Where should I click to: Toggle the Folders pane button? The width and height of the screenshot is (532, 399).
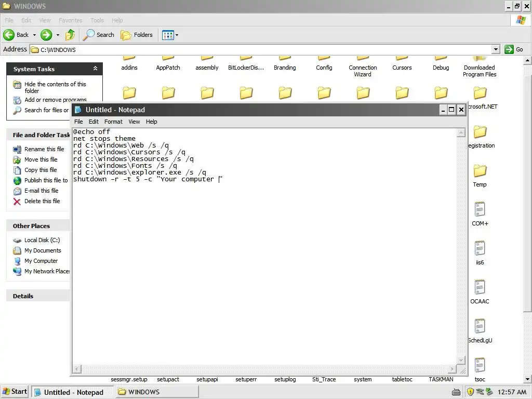(137, 35)
